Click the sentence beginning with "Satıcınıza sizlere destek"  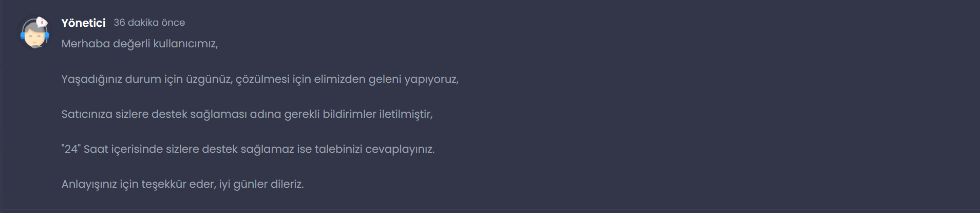tap(247, 114)
